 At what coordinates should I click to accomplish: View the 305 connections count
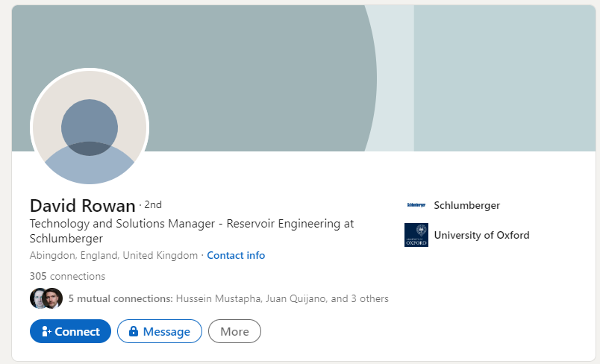click(67, 276)
